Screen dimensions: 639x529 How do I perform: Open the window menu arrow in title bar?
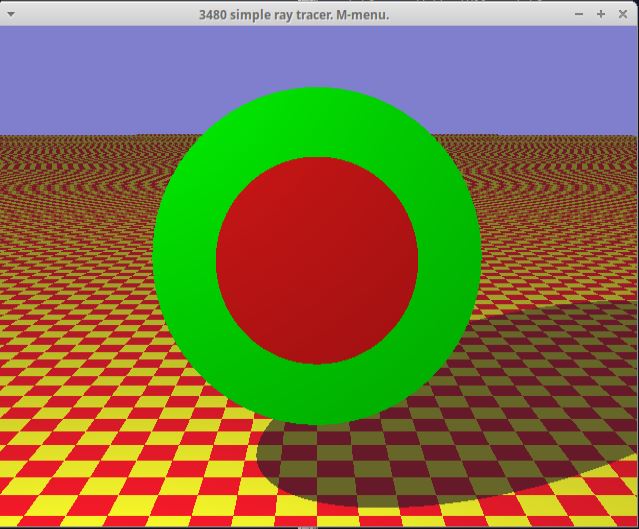click(11, 14)
